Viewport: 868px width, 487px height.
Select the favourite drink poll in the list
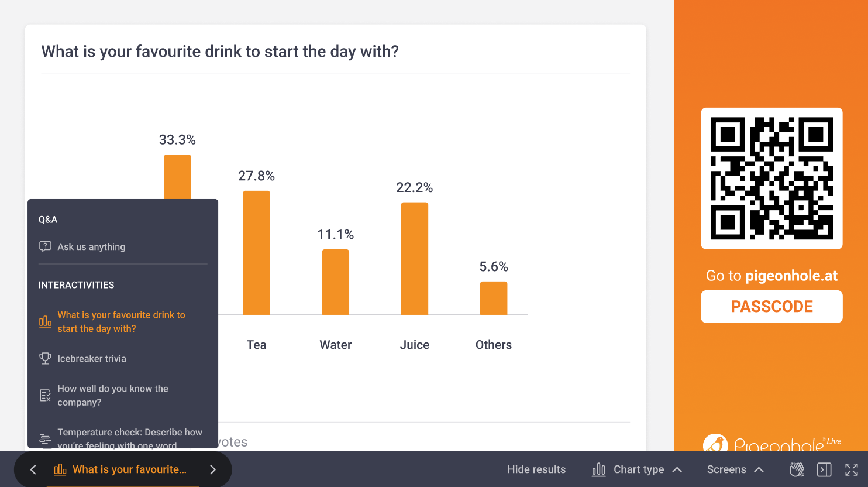[121, 322]
